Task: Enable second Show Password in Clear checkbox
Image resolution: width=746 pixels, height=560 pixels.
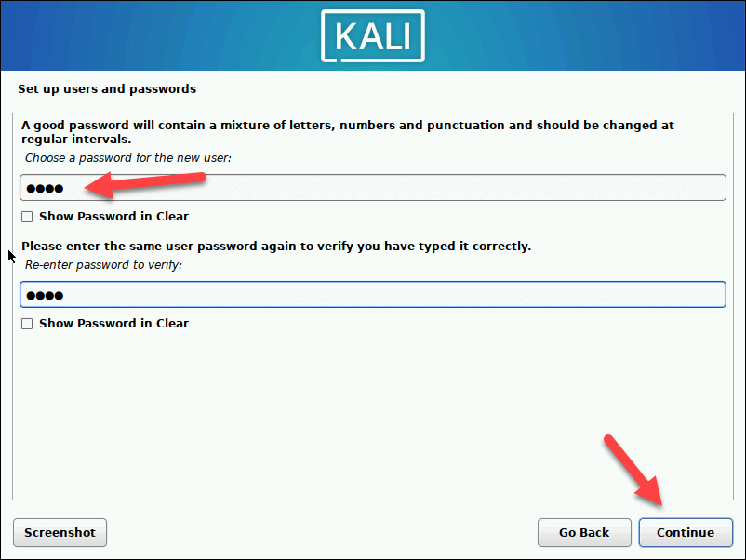Action: click(x=27, y=324)
